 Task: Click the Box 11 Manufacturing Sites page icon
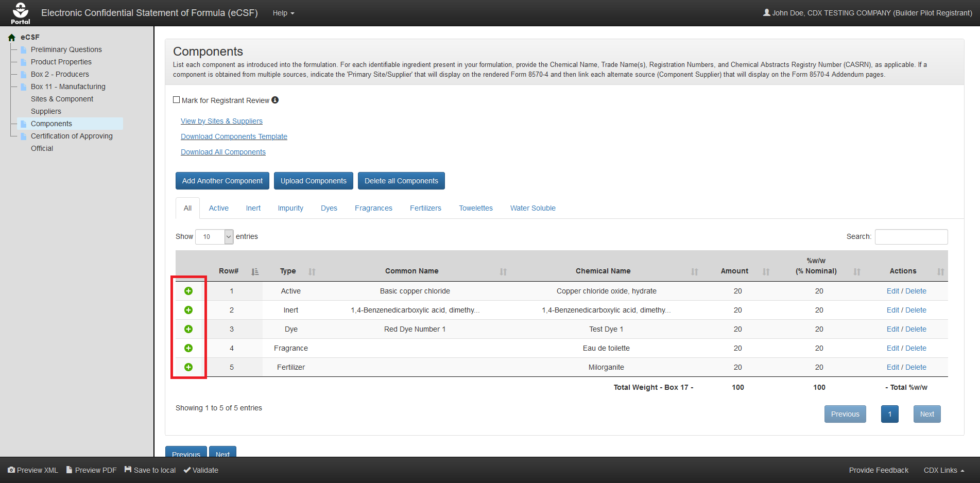(23, 87)
